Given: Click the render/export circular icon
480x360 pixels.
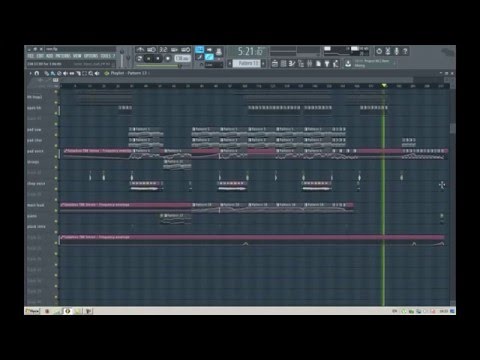Looking at the screenshot, I should click(379, 51).
